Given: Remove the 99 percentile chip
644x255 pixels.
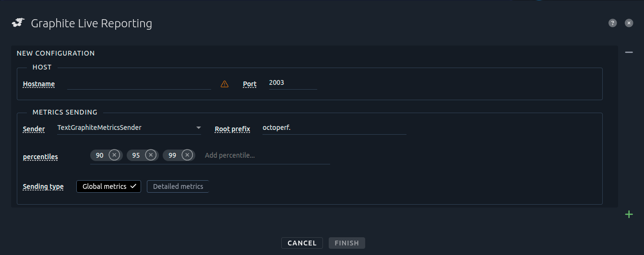Looking at the screenshot, I should (x=188, y=155).
